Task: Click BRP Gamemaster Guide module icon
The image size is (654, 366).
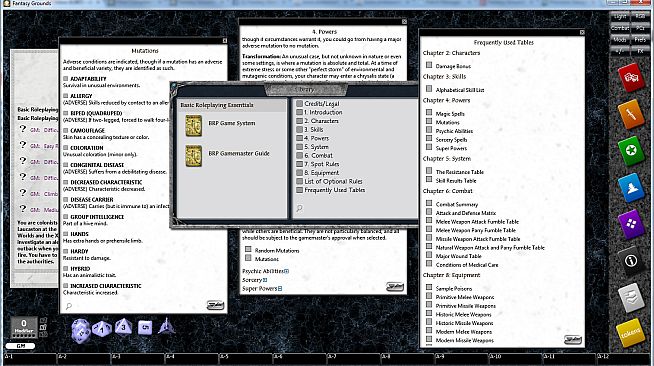Action: pos(194,156)
